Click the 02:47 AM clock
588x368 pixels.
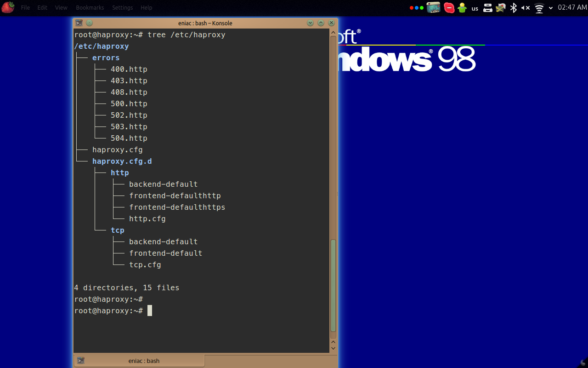tap(572, 8)
